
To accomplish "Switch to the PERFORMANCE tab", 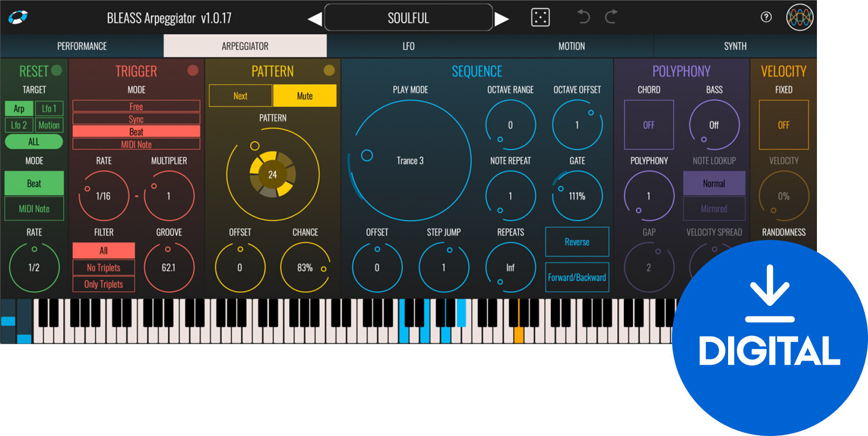I will tap(82, 46).
